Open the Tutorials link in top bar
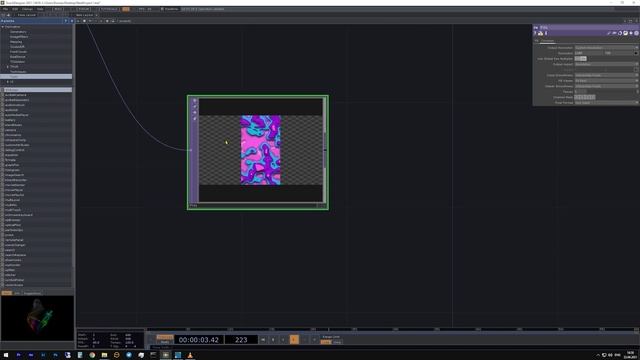 tap(109, 9)
